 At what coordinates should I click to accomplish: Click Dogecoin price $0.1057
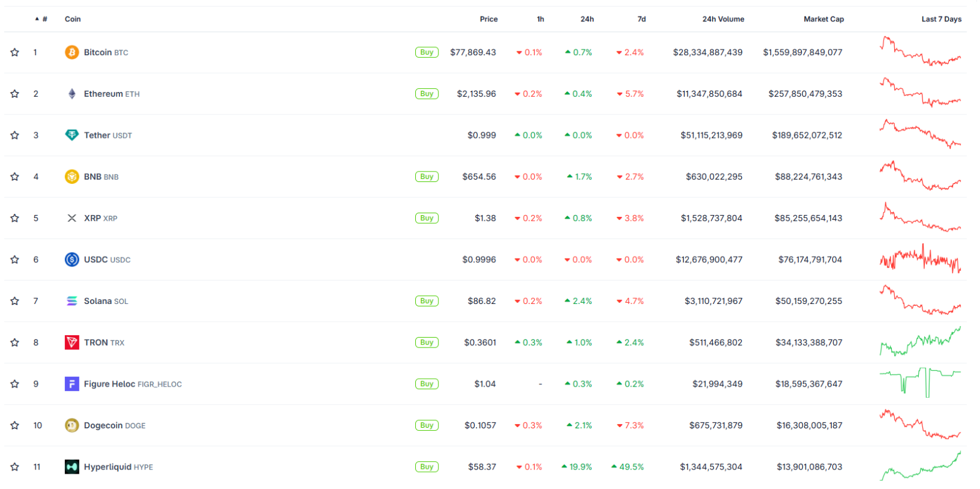pyautogui.click(x=480, y=425)
